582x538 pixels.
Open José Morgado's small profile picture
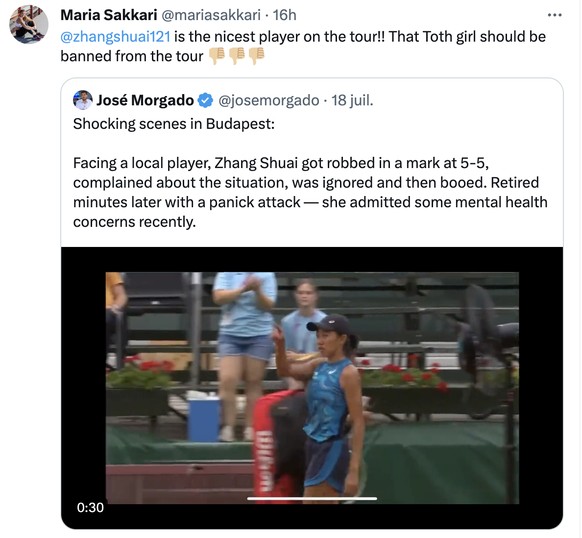click(x=82, y=100)
